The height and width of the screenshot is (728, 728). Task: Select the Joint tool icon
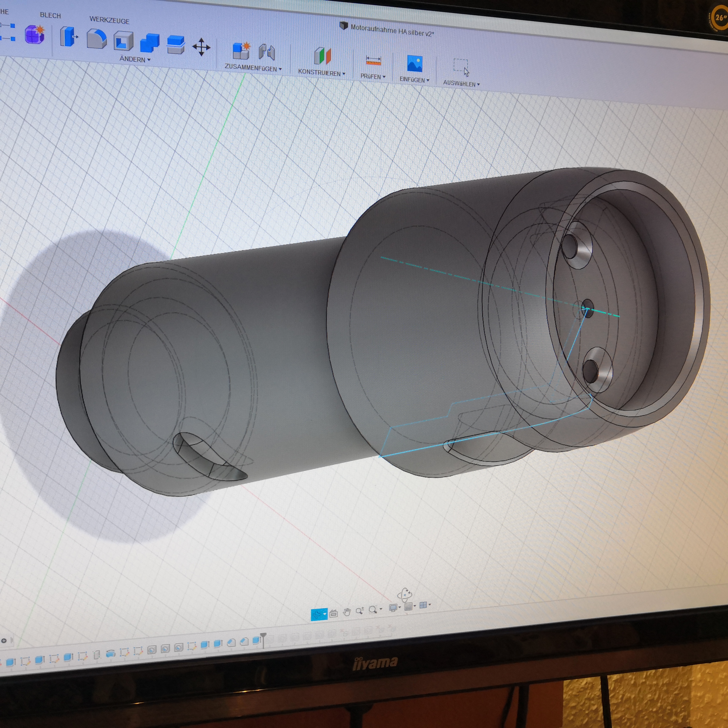267,52
